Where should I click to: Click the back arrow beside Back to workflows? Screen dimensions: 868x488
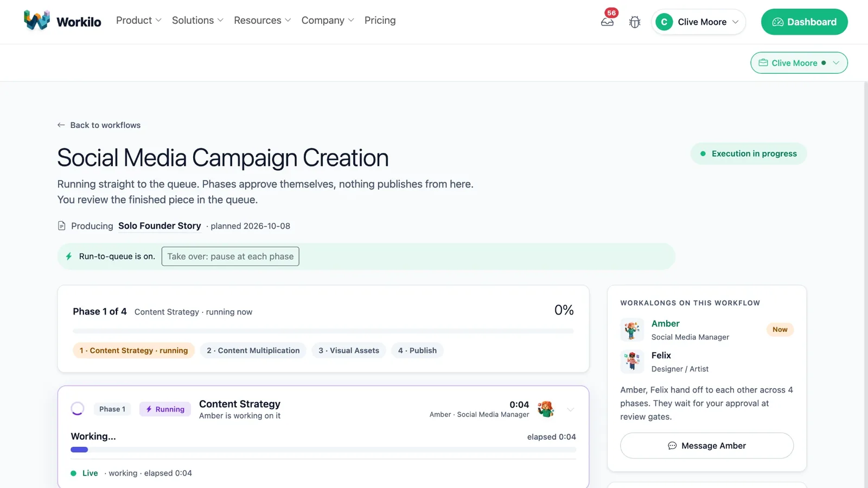coord(61,125)
